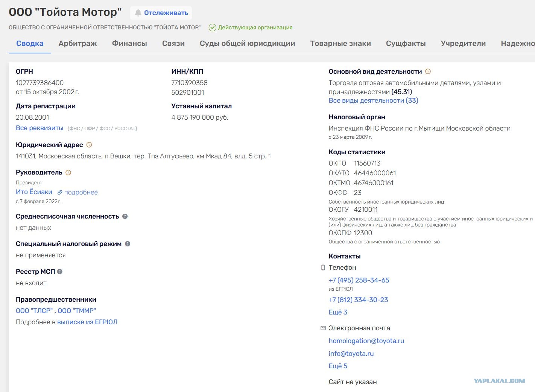Click charter capital 4 875 190 000 руб.
The height and width of the screenshot is (392, 535).
pyautogui.click(x=200, y=117)
